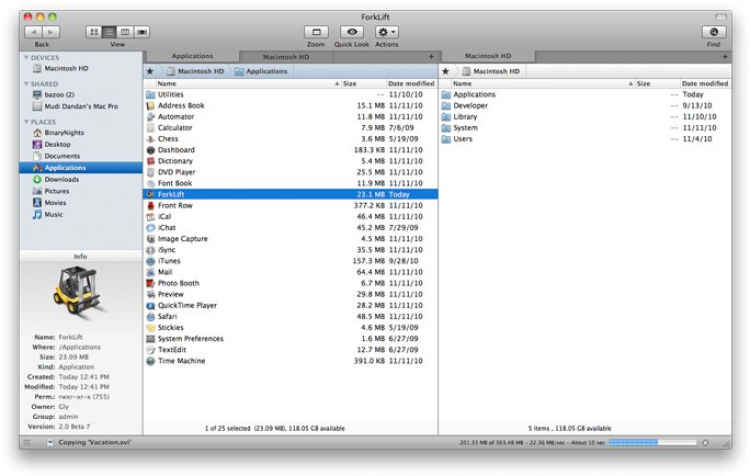This screenshot has width=750, height=476.
Task: Go forward with the right arrow button
Action: (51, 32)
